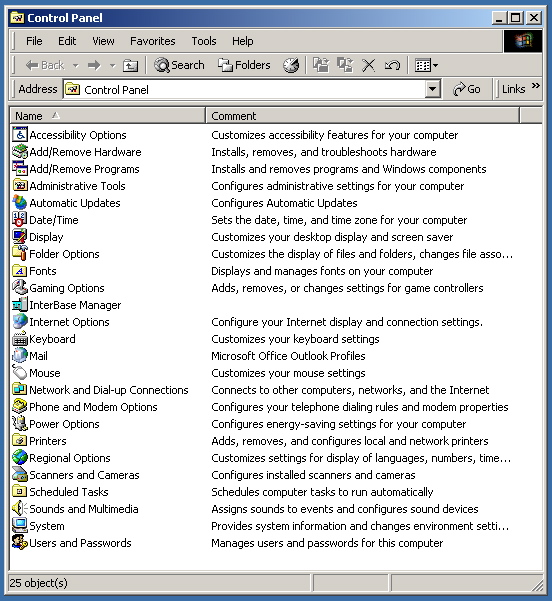Click the Go button
Image resolution: width=552 pixels, height=601 pixels.
pyautogui.click(x=467, y=89)
